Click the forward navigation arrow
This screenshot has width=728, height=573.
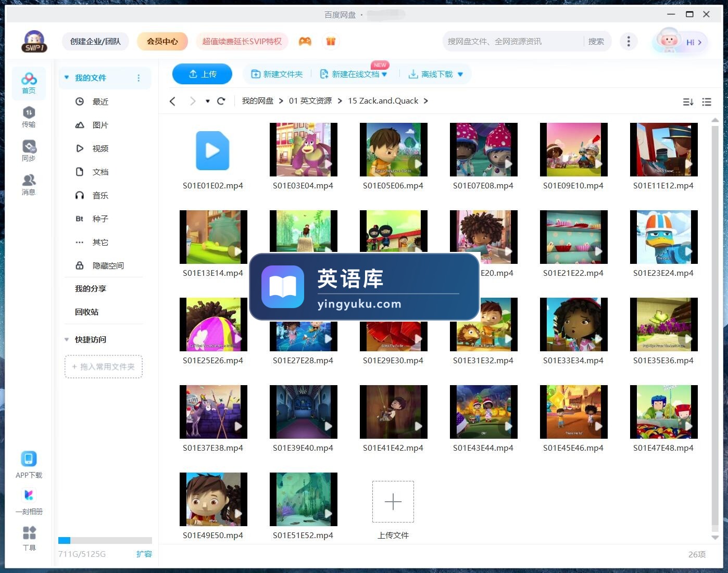tap(193, 101)
